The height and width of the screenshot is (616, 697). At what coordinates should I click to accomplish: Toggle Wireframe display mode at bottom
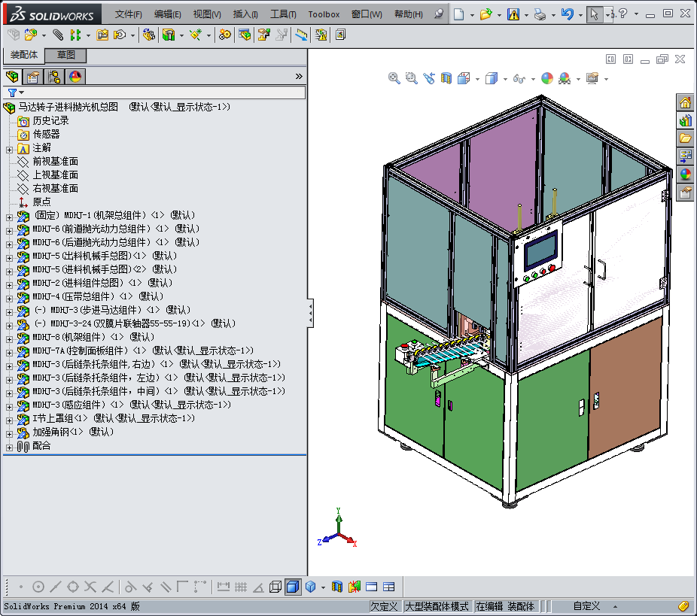[x=275, y=587]
